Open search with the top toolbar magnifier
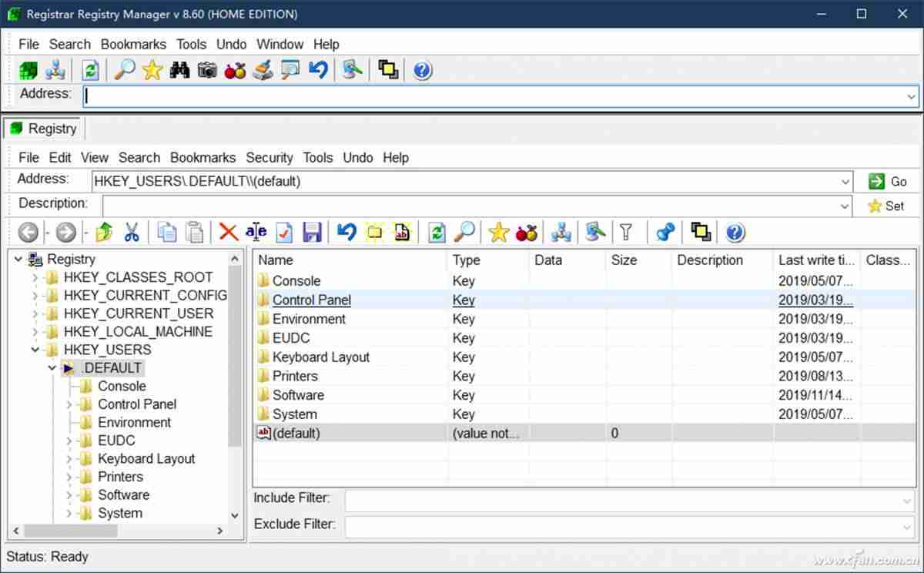The width and height of the screenshot is (924, 573). pyautogui.click(x=125, y=70)
